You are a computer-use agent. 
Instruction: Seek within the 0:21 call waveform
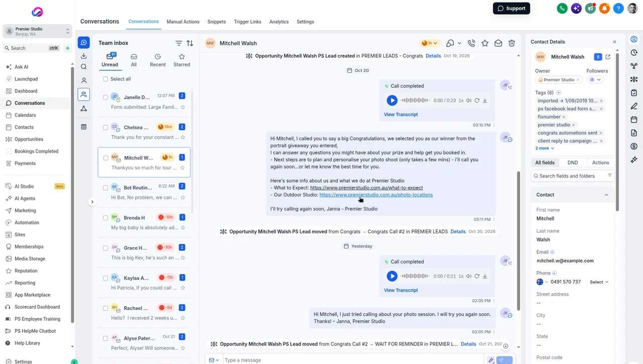point(415,276)
